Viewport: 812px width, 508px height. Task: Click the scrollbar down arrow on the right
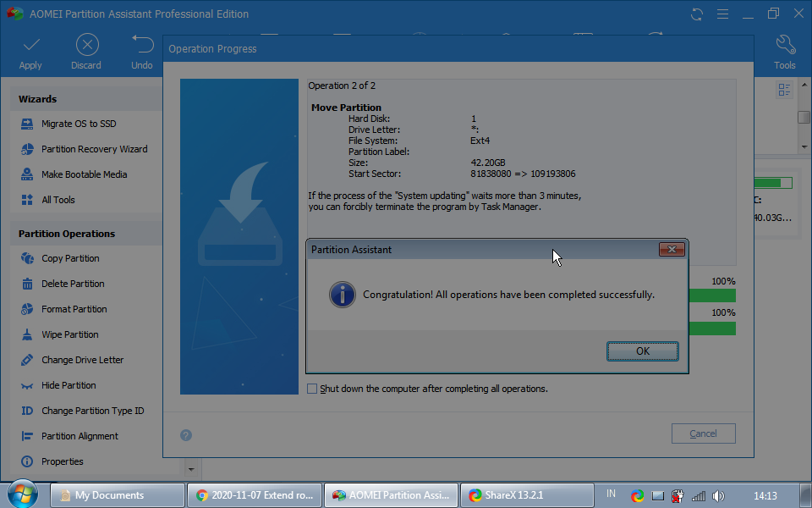[x=804, y=146]
